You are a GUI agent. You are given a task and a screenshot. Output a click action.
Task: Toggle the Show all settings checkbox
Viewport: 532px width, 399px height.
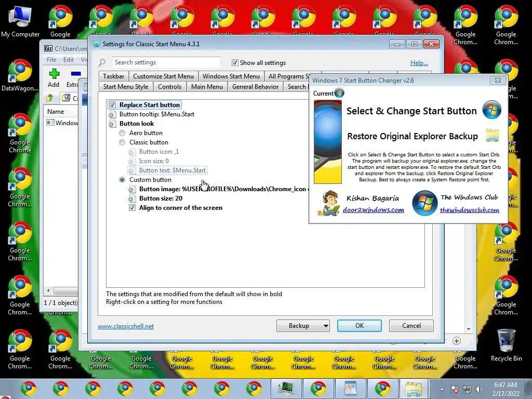tap(235, 63)
